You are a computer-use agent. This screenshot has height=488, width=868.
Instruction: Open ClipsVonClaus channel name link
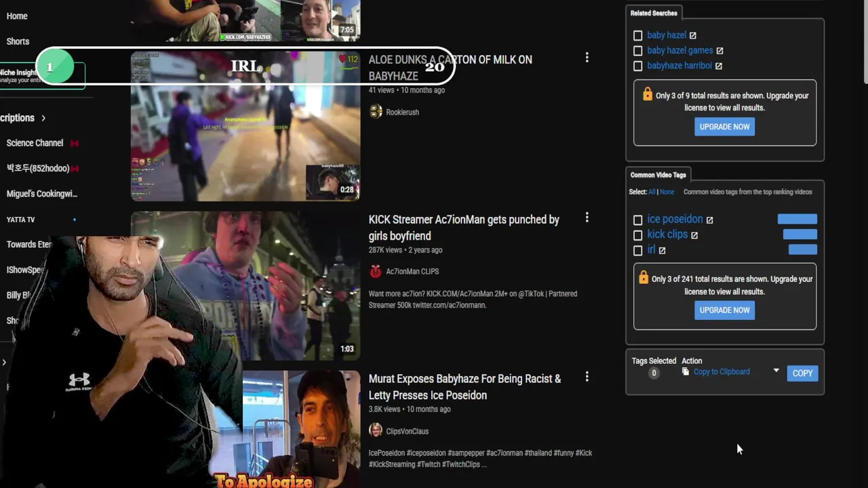pos(407,431)
